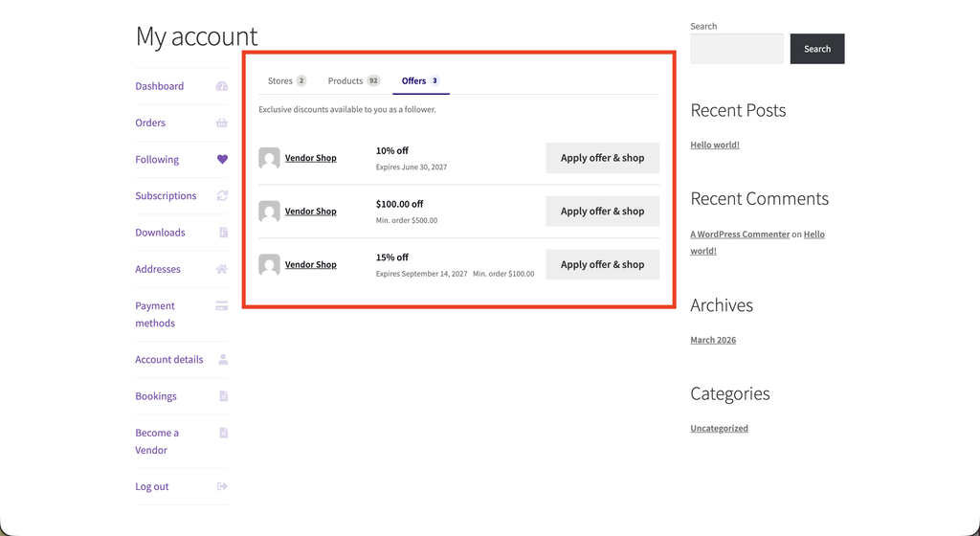The height and width of the screenshot is (536, 980).
Task: Switch to the Products tab
Action: [354, 80]
